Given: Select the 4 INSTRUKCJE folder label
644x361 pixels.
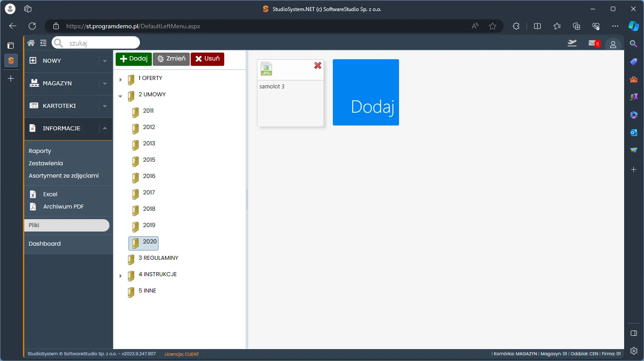Looking at the screenshot, I should (x=158, y=274).
